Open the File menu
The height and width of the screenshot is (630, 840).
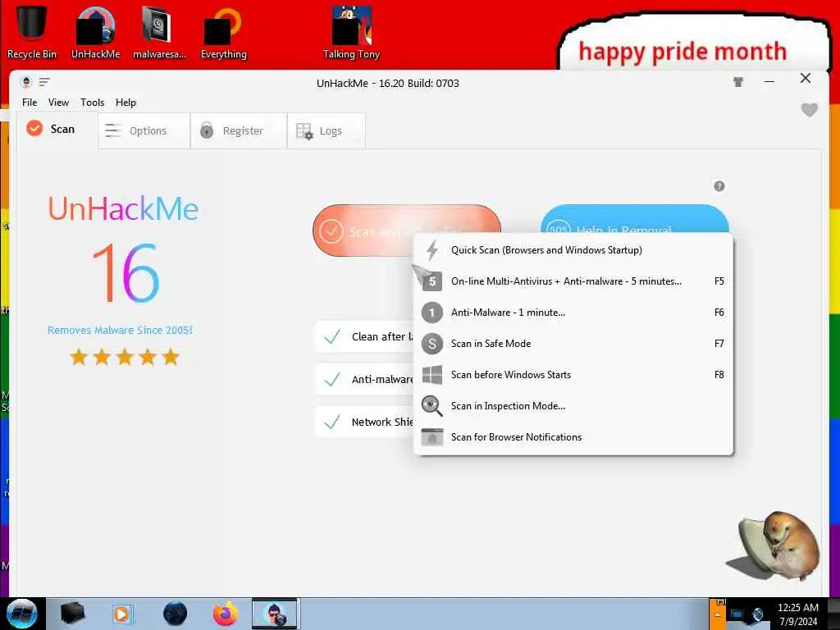pyautogui.click(x=30, y=103)
